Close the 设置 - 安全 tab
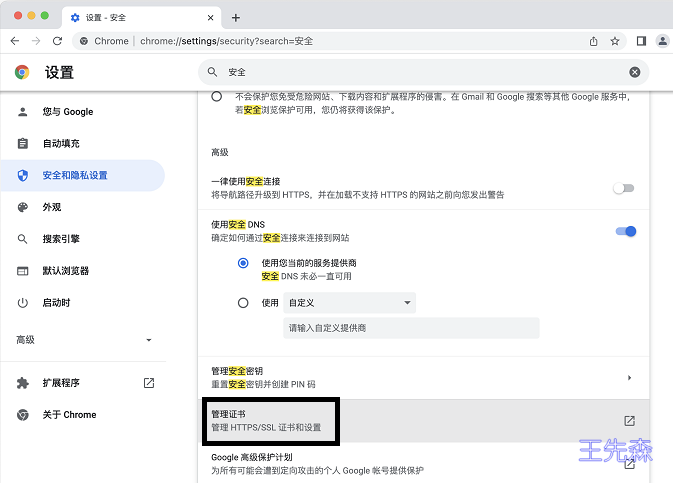The image size is (673, 483). (210, 18)
